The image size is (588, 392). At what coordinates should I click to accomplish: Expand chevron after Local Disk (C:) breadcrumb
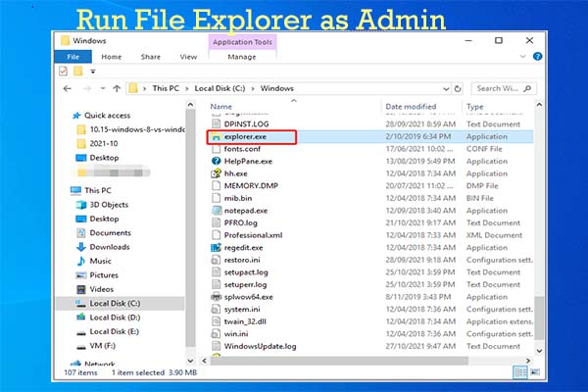pyautogui.click(x=253, y=89)
